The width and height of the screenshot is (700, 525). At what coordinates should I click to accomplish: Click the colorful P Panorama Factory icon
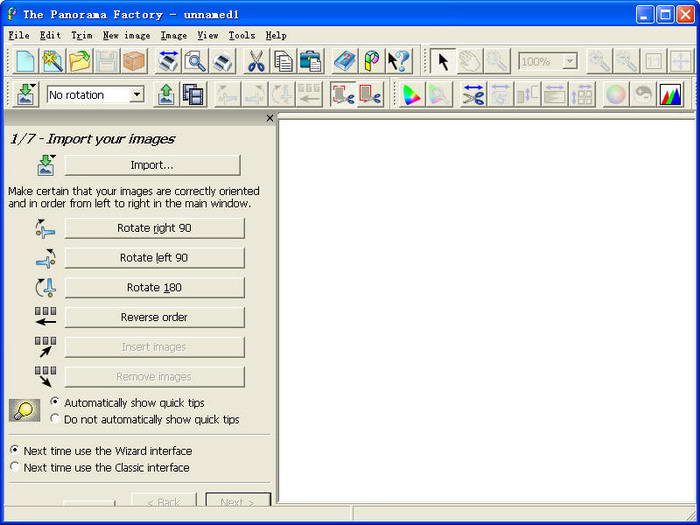[x=371, y=61]
